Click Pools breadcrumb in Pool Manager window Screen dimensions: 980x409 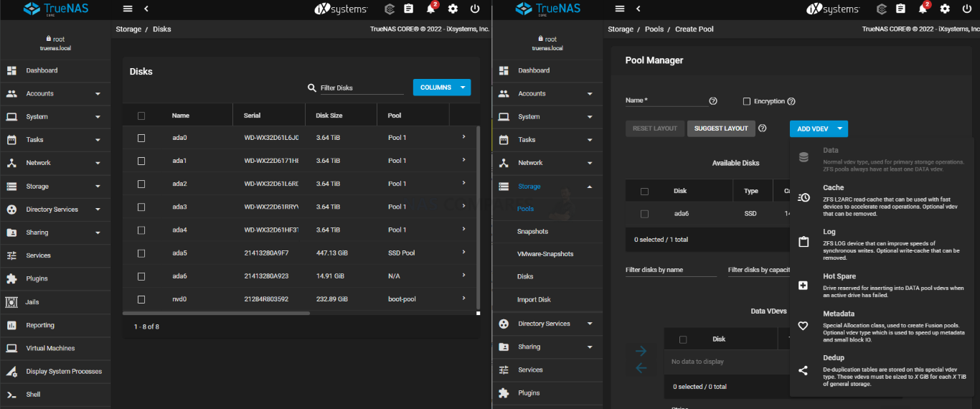point(654,29)
